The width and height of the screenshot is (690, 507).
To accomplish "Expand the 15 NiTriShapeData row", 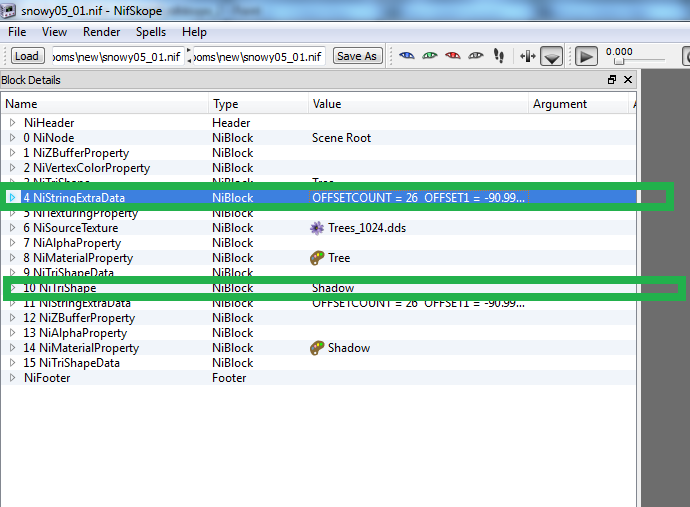I will 13,363.
